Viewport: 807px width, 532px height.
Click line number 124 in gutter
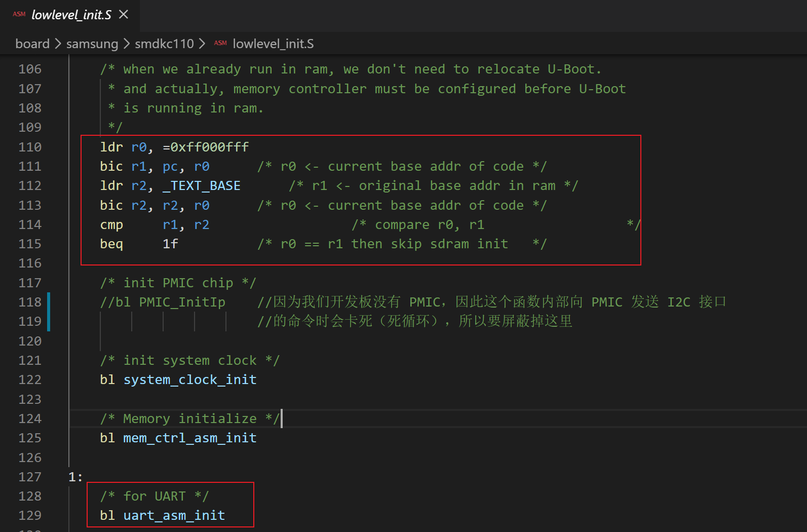30,419
